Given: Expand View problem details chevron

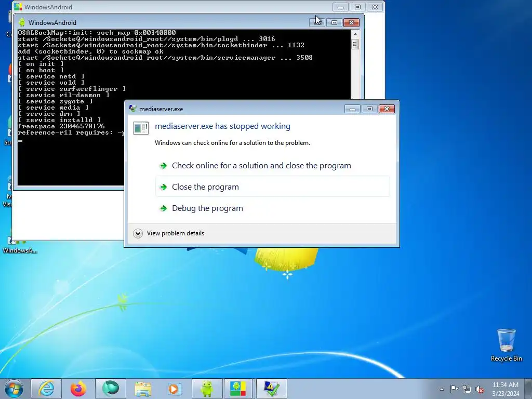Looking at the screenshot, I should 138,233.
